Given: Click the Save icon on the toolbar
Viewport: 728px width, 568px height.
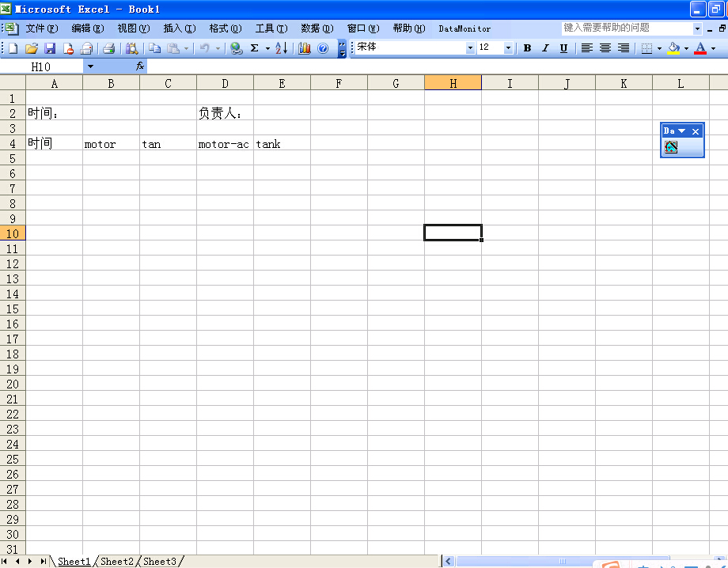Looking at the screenshot, I should (51, 47).
